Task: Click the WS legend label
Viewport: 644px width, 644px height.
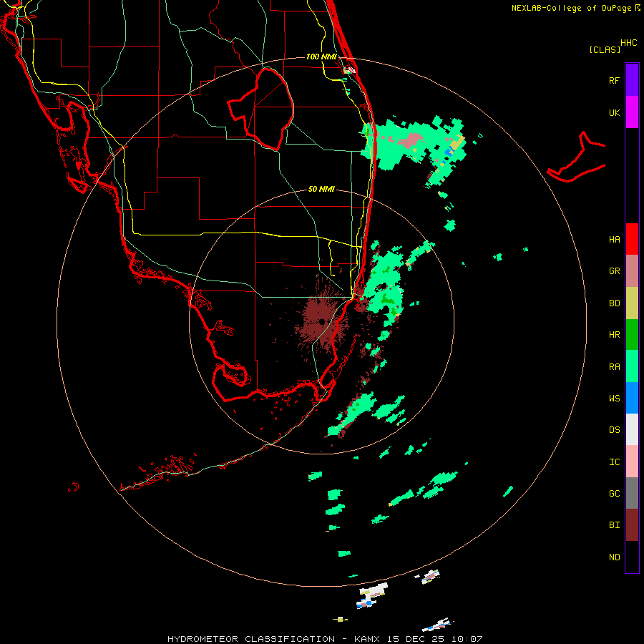Action: point(614,399)
